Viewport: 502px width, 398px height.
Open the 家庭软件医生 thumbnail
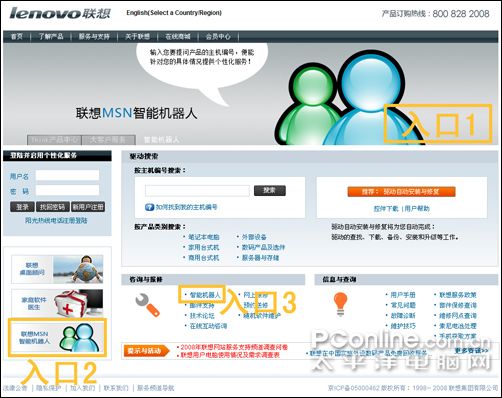coord(57,303)
